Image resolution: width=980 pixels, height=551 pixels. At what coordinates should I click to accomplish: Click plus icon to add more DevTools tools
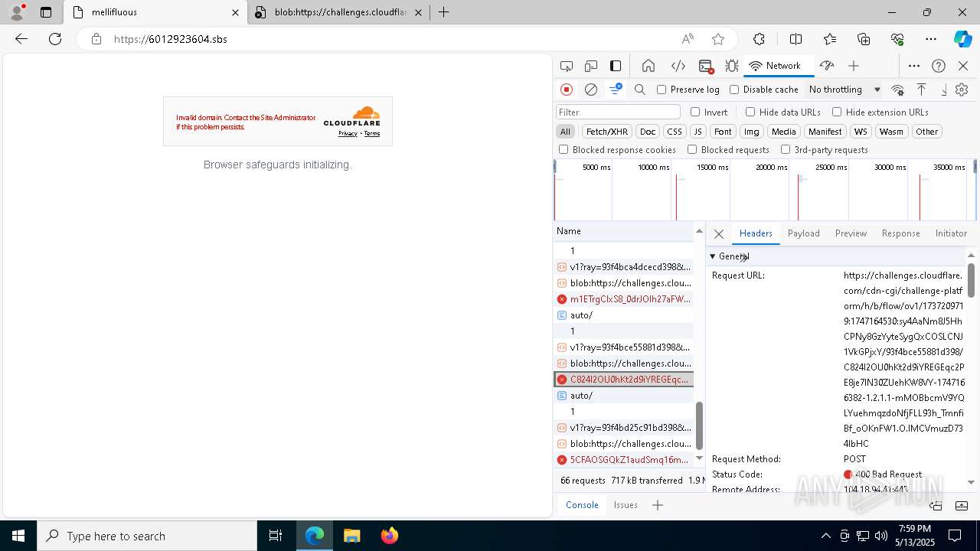pos(854,66)
